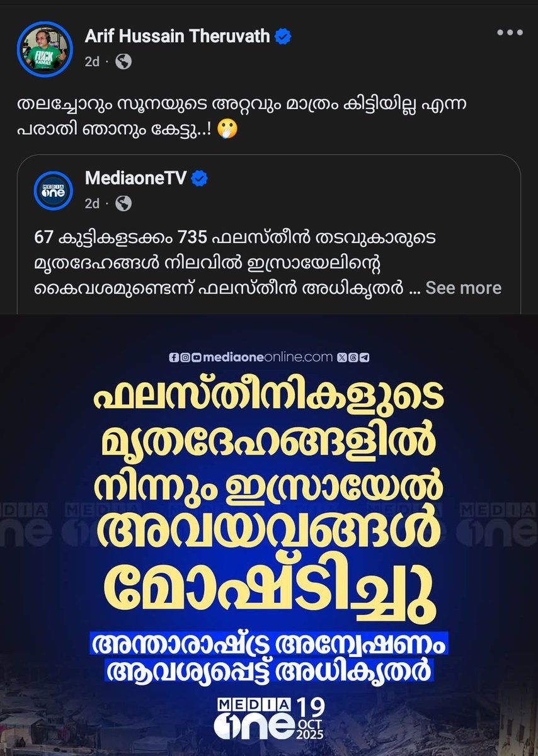The width and height of the screenshot is (538, 756).
Task: Expand the shared post text with See more
Action: click(x=463, y=288)
